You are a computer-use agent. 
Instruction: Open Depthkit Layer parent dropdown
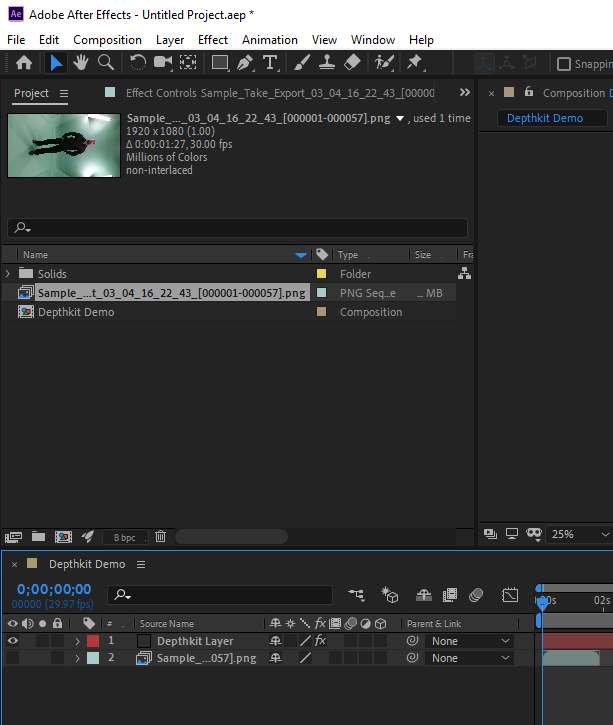[x=470, y=641]
